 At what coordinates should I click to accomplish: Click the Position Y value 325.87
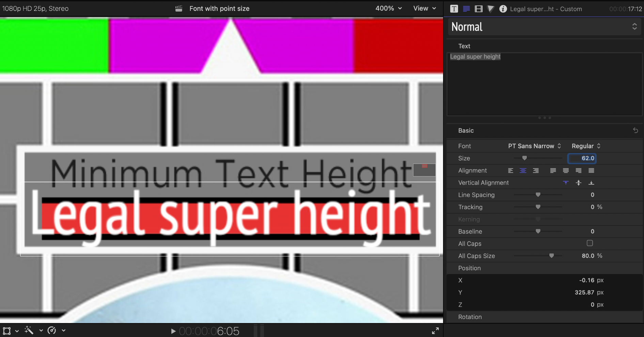(x=584, y=292)
